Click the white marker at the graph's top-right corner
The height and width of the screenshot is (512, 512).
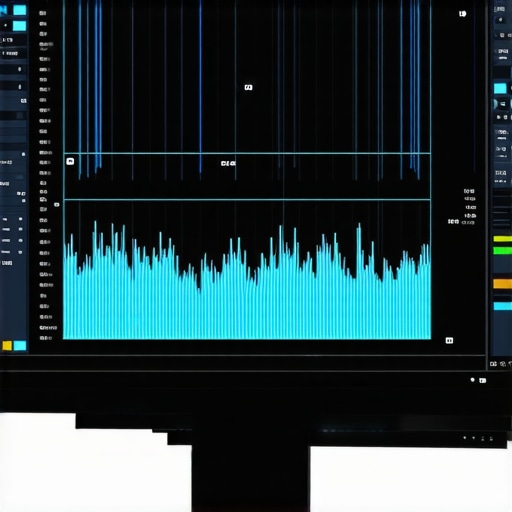pyautogui.click(x=462, y=14)
